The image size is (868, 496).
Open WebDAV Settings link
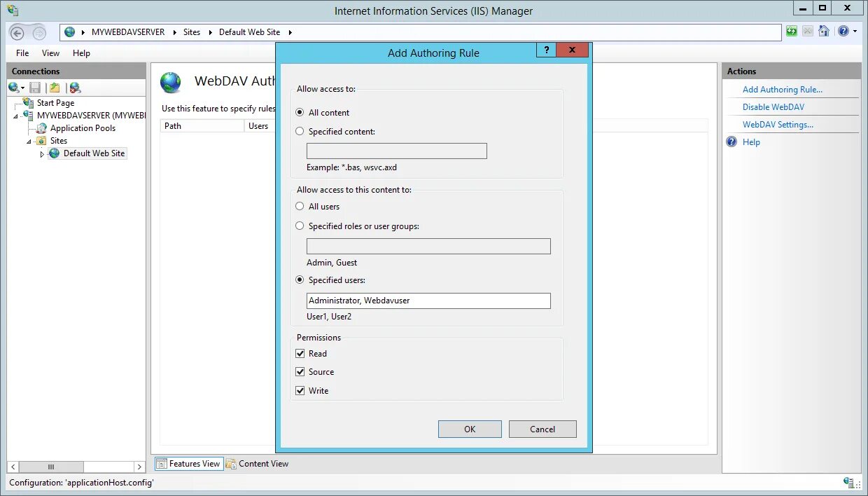point(778,125)
